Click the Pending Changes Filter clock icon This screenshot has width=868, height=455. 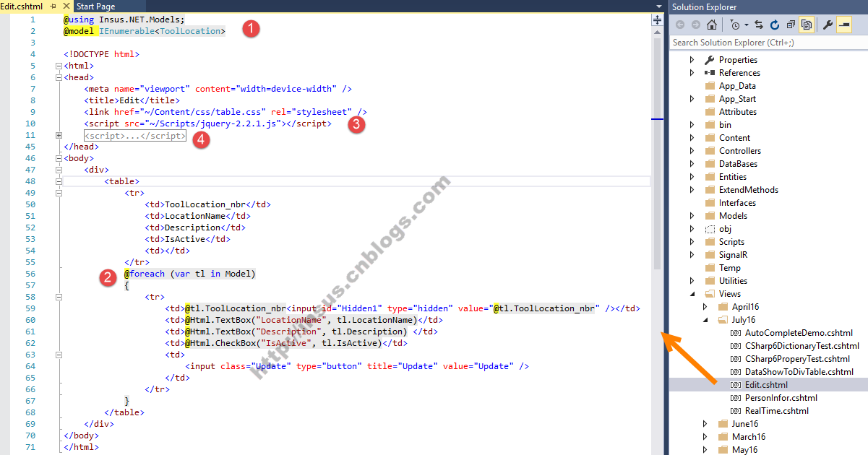tap(734, 25)
